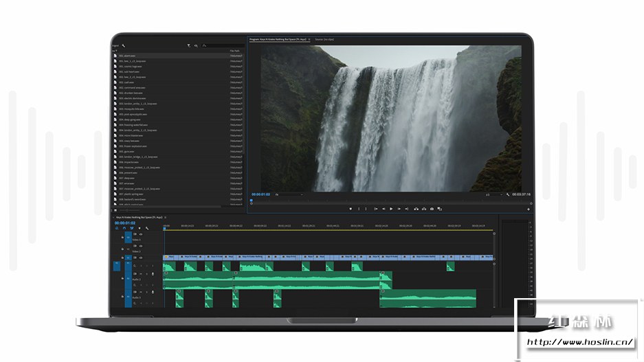
Task: Lock the Video 2 track
Action: [122, 249]
